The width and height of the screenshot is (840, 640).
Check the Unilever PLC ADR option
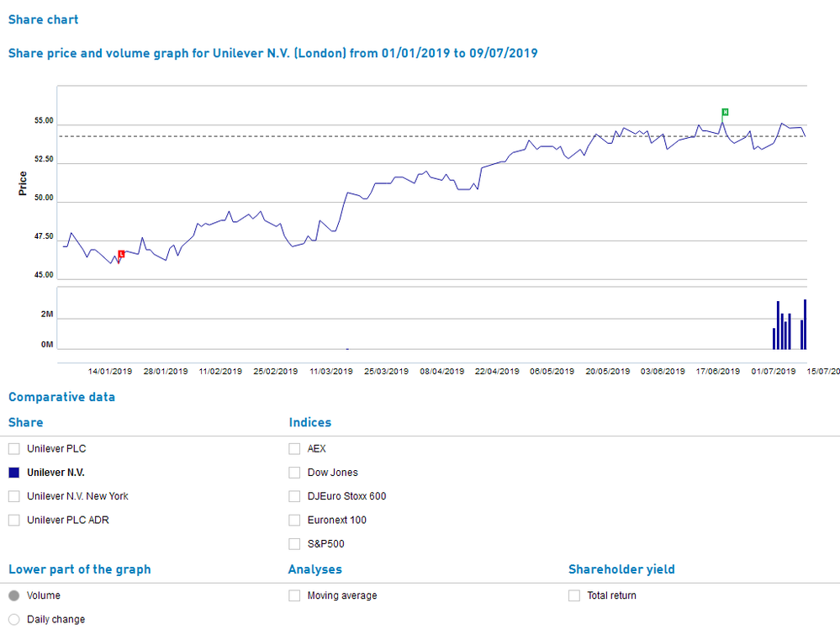click(13, 520)
